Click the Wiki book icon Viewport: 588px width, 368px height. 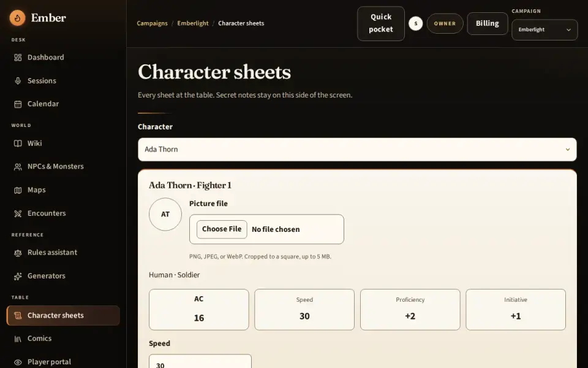point(18,144)
